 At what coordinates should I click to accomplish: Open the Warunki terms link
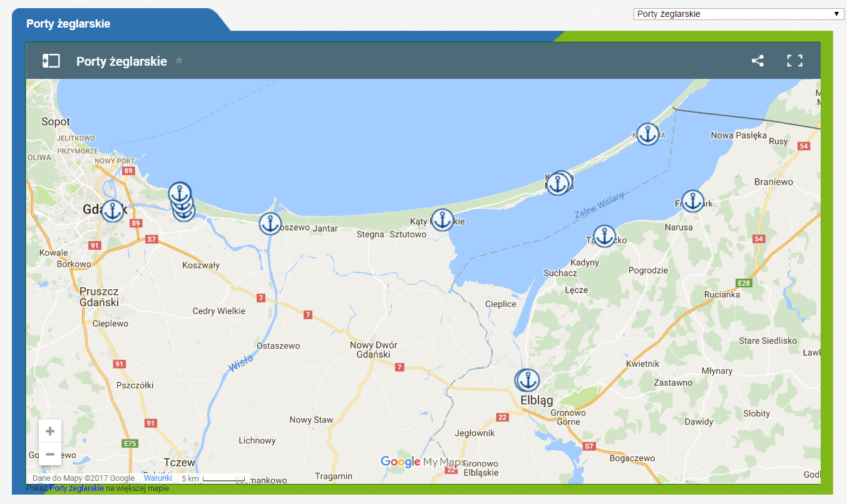(158, 478)
